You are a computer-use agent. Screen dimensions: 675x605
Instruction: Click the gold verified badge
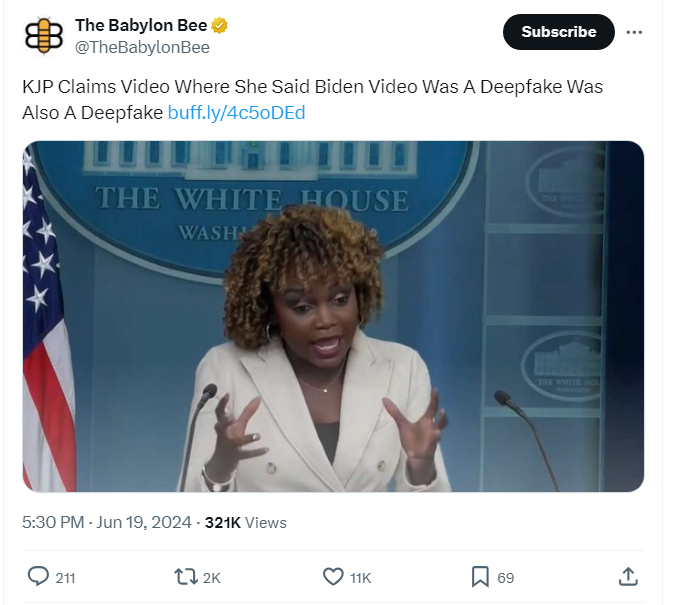coord(220,25)
